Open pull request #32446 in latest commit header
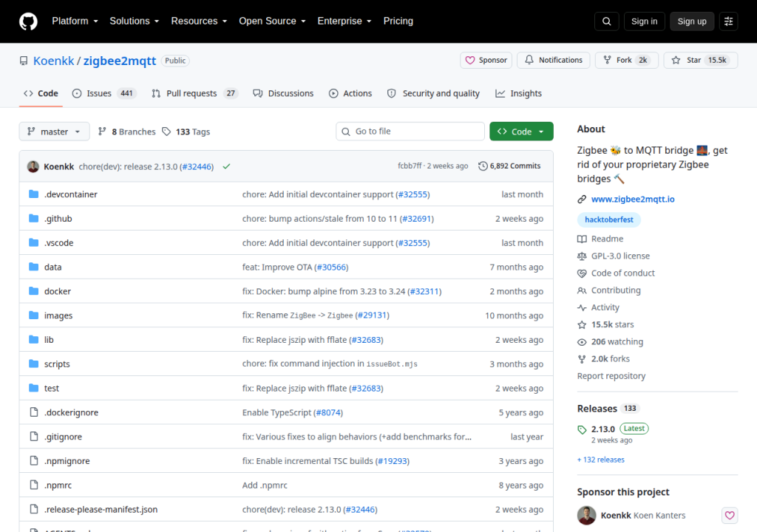Image resolution: width=757 pixels, height=532 pixels. coord(197,166)
